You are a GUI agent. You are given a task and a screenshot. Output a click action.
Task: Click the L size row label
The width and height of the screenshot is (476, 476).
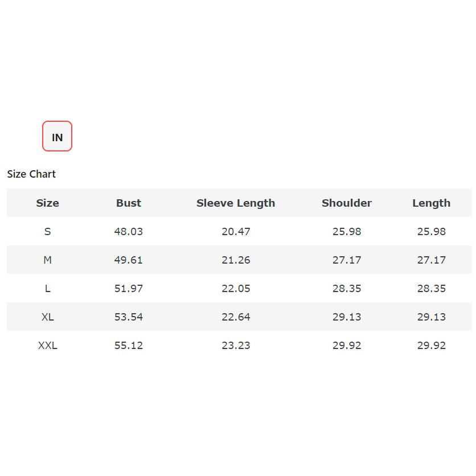click(x=48, y=289)
